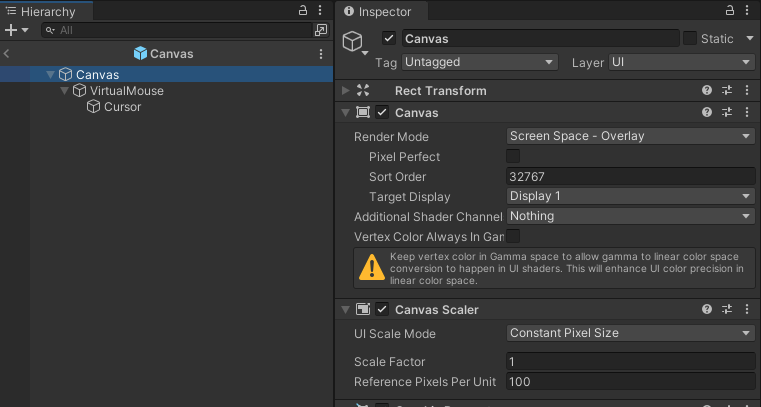Click the GameObject cube icon in Inspector
This screenshot has width=761, height=407.
353,41
